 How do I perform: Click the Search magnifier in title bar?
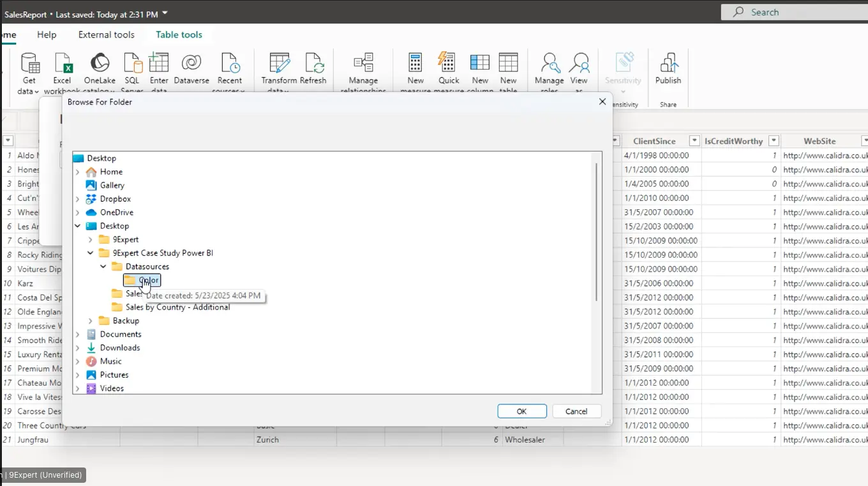click(x=738, y=12)
